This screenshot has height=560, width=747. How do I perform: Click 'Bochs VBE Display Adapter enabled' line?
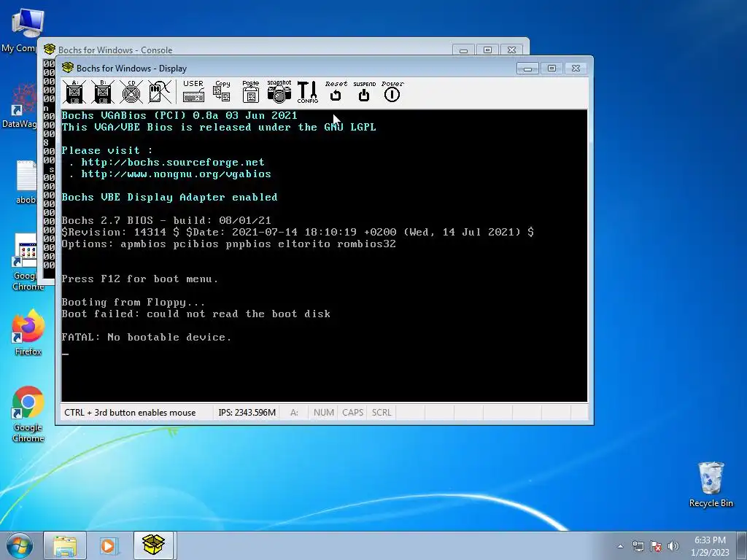point(169,197)
